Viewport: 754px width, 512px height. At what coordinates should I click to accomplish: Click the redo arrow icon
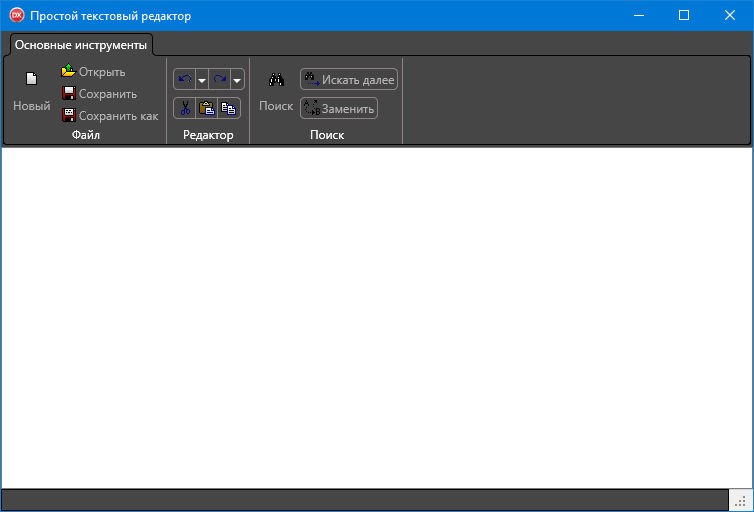tap(220, 79)
